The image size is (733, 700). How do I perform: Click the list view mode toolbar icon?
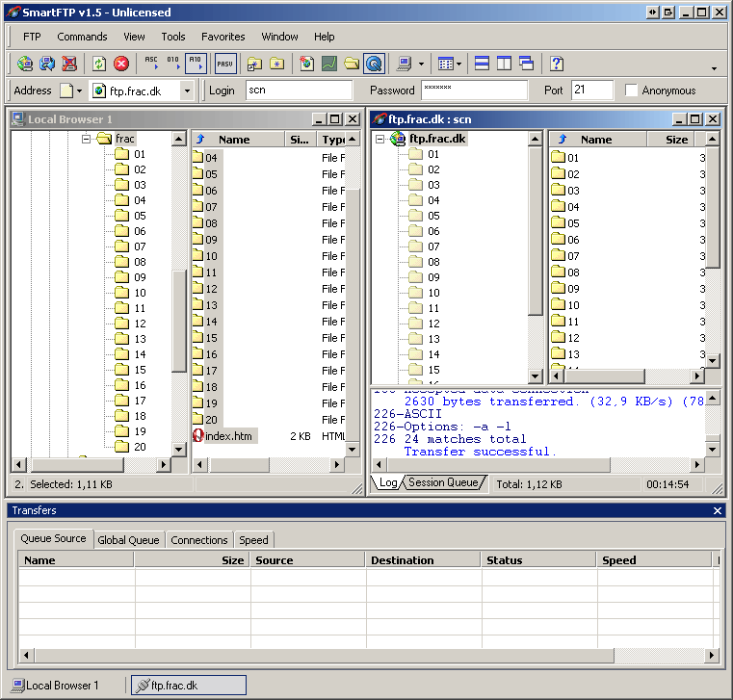pyautogui.click(x=446, y=64)
